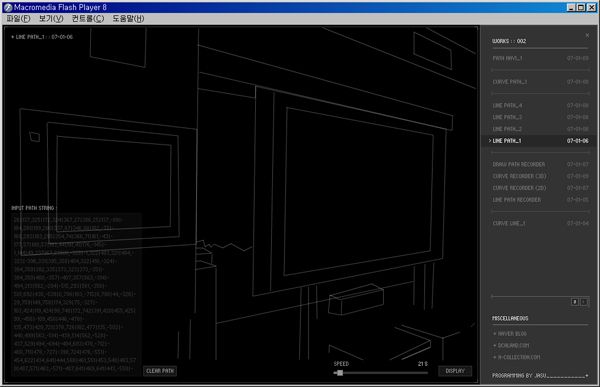Image resolution: width=600 pixels, height=387 pixels.
Task: Open DRAW PATH RECORDER work
Action: [540, 164]
